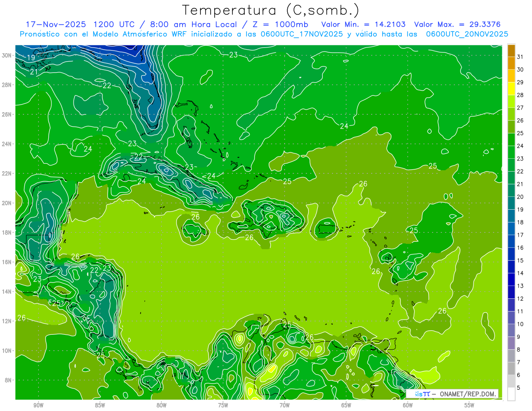Screen dimensions: 532x411
Task: Click the "22N" latitude axis label
Action: pos(7,173)
